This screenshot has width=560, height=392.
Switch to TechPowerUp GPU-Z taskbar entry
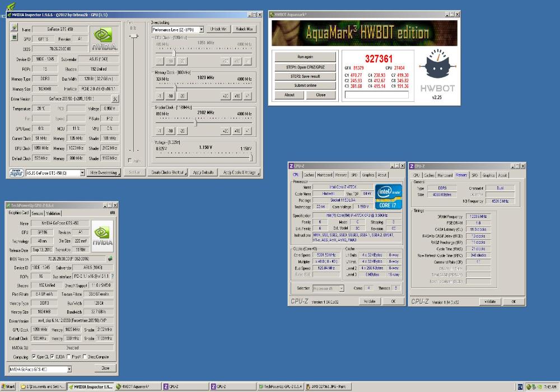pyautogui.click(x=281, y=386)
